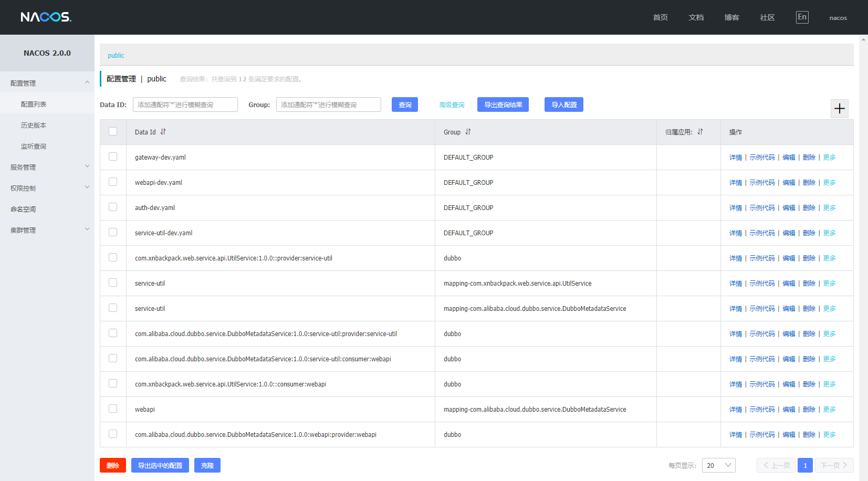Click sort icon next to 归属应用
The width and height of the screenshot is (868, 481).
click(700, 132)
